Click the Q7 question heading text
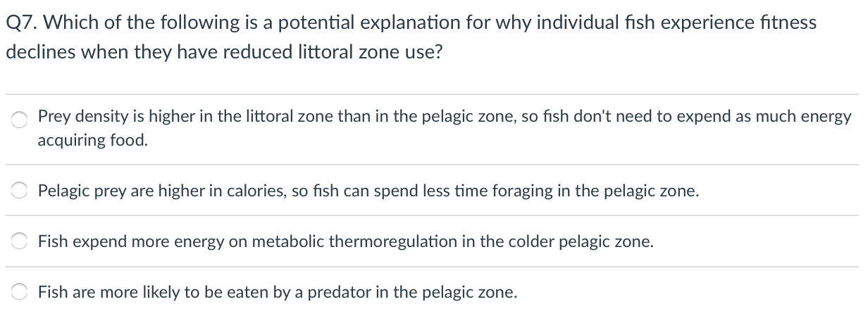The image size is (868, 328). [x=411, y=23]
